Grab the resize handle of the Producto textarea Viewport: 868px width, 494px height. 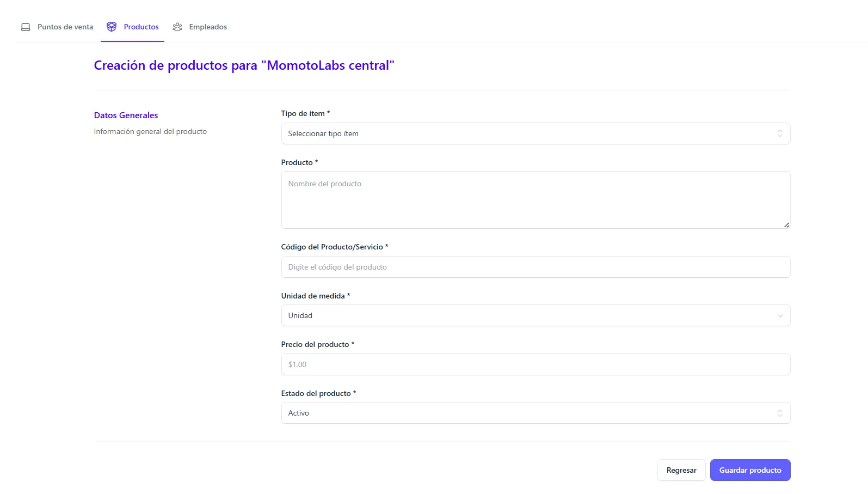click(x=786, y=225)
